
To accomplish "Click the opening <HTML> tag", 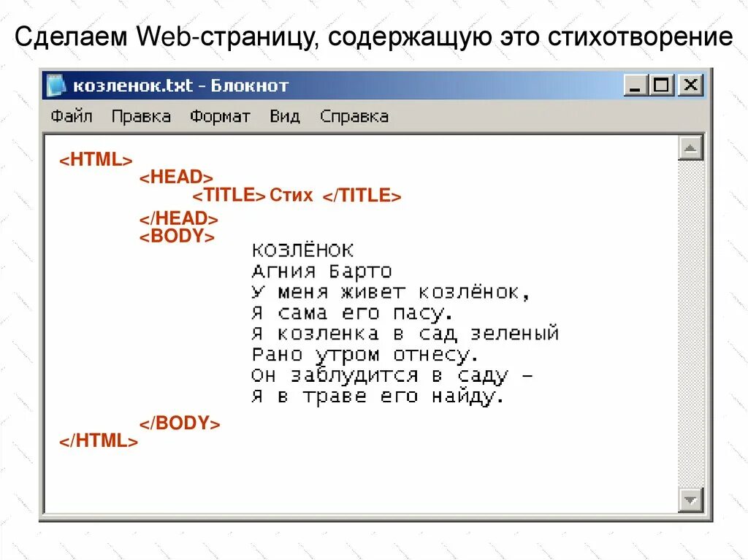I will 96,160.
